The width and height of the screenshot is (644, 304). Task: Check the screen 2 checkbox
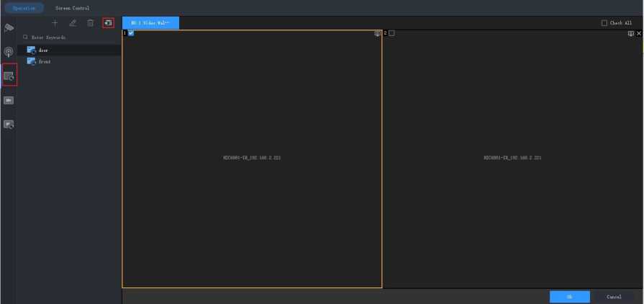[391, 33]
